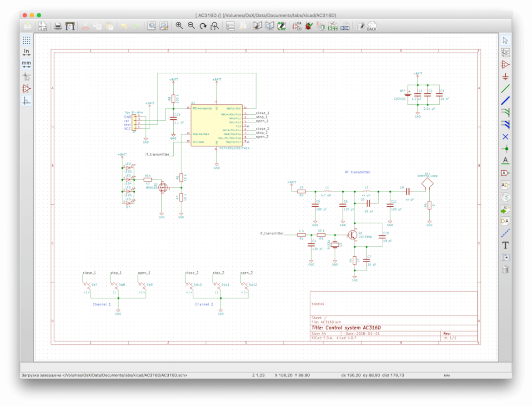Select the Place global label tool

pos(505,173)
